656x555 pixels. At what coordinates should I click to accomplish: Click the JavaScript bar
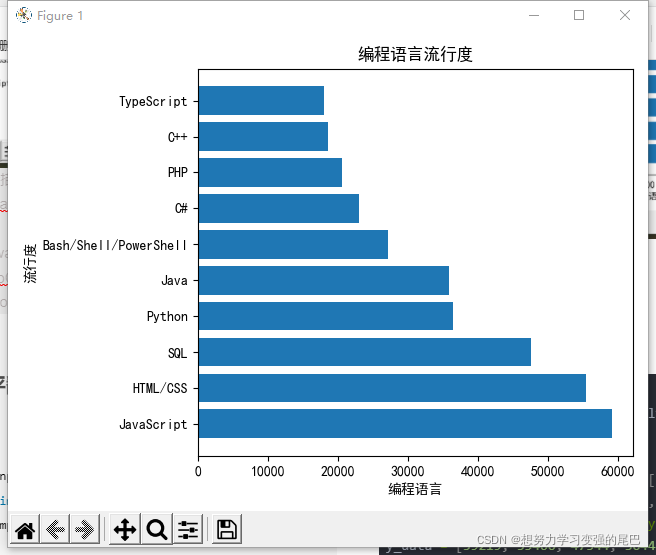405,424
